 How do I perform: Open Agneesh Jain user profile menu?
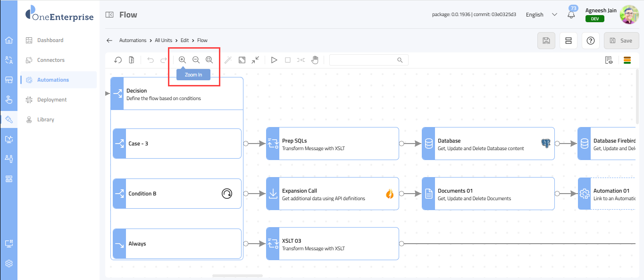[x=628, y=15]
